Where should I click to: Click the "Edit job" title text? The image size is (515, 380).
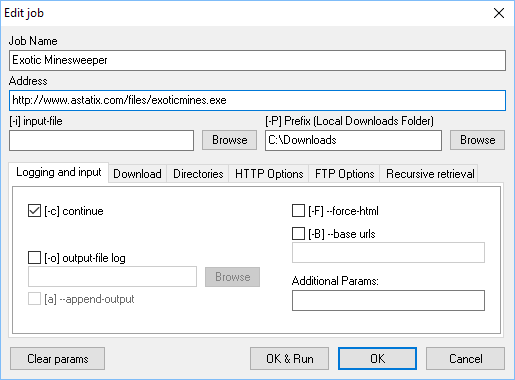tap(24, 13)
